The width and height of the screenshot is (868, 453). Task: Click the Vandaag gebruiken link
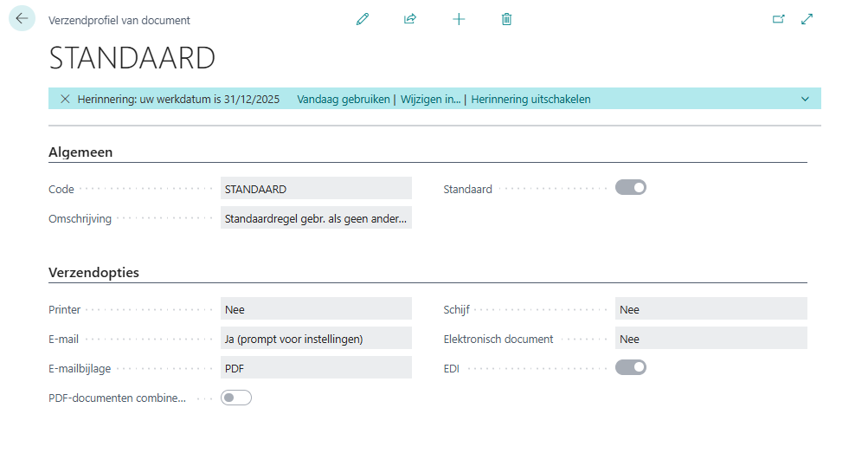(344, 99)
